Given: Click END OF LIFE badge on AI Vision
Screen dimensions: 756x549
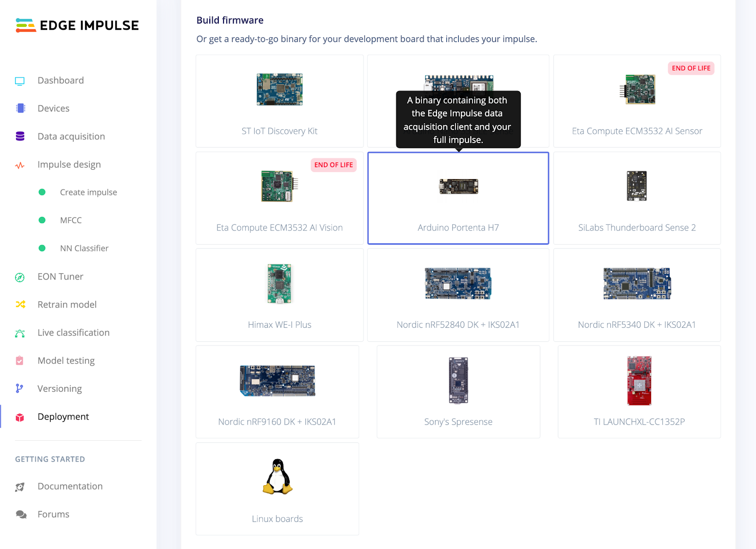Looking at the screenshot, I should (x=334, y=165).
